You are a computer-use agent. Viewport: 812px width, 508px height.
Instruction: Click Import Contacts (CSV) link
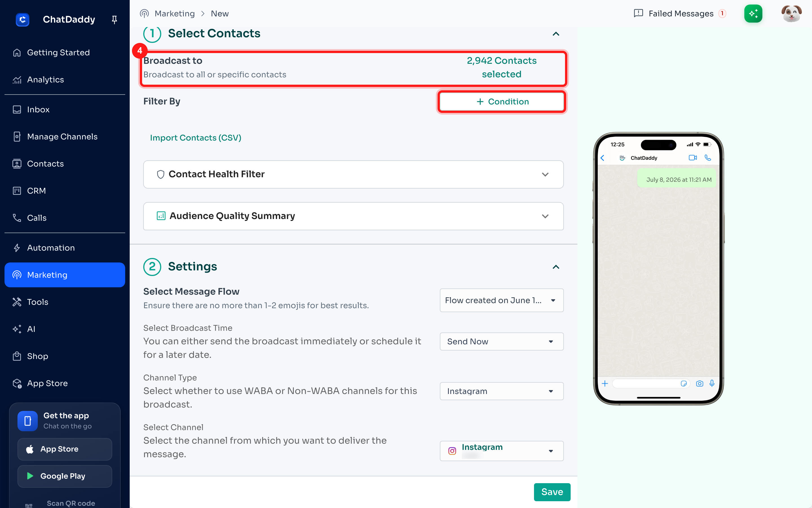point(196,138)
